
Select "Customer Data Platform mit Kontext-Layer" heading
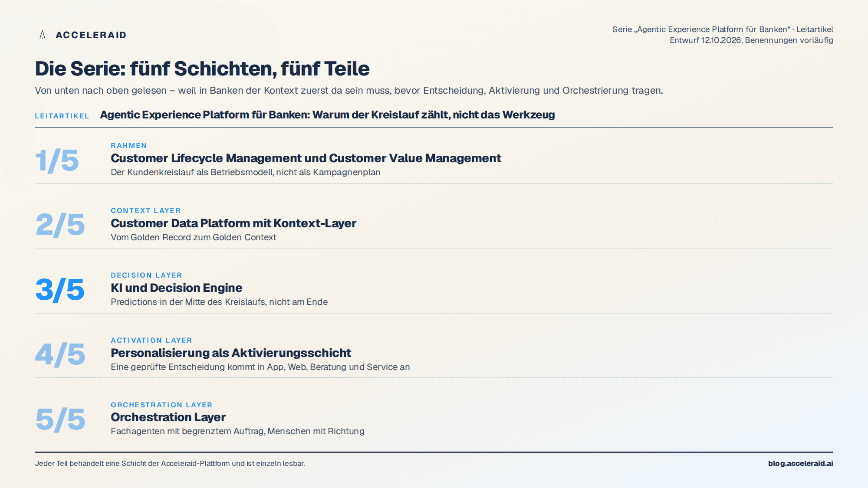click(x=233, y=223)
